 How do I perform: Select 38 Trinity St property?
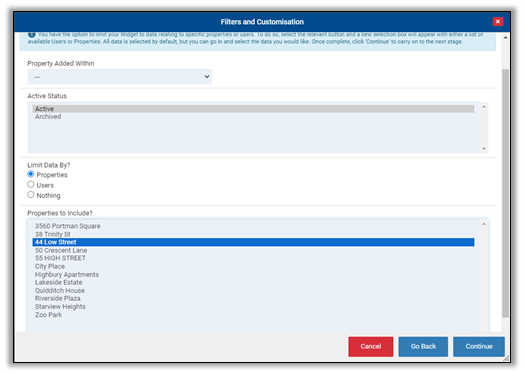point(253,234)
